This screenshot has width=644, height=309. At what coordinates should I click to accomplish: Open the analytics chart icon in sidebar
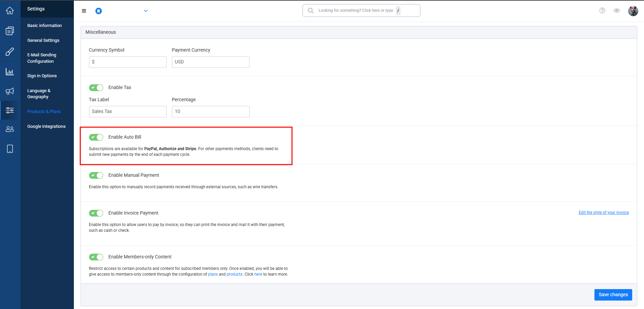pos(10,72)
